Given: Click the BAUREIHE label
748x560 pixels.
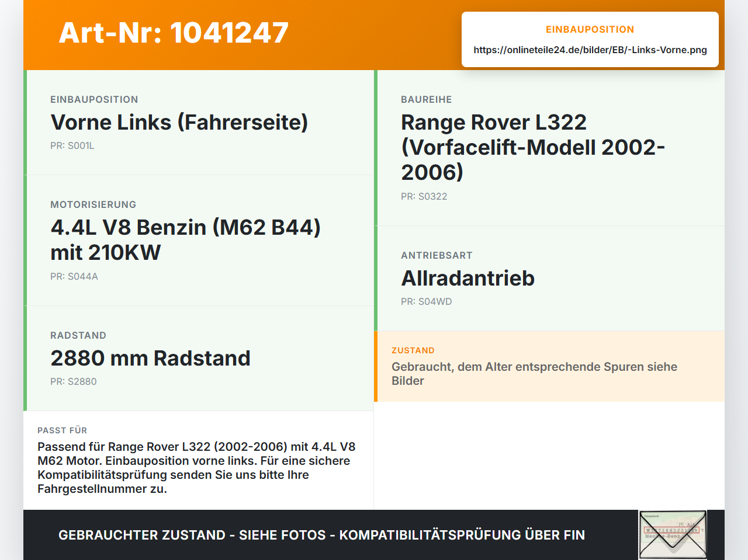Looking at the screenshot, I should pos(427,99).
